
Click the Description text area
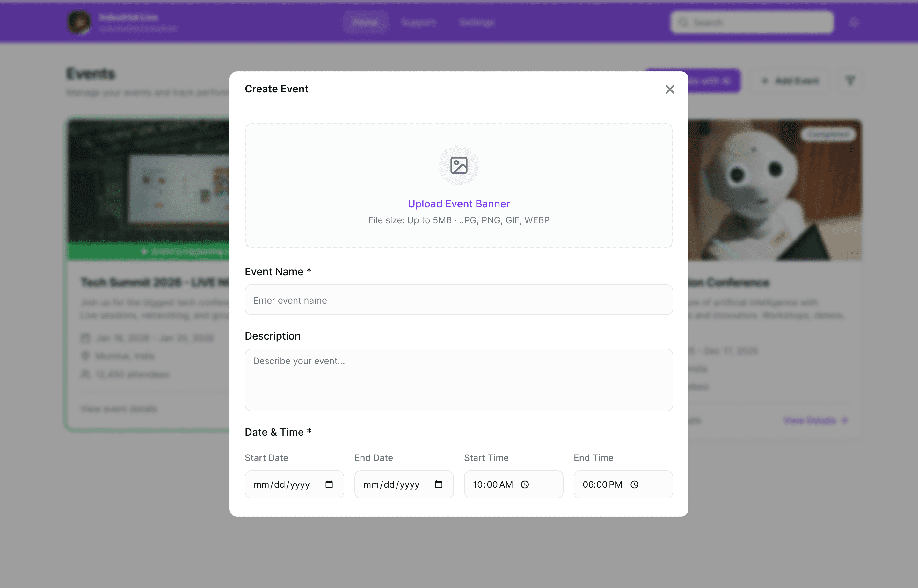pos(458,380)
